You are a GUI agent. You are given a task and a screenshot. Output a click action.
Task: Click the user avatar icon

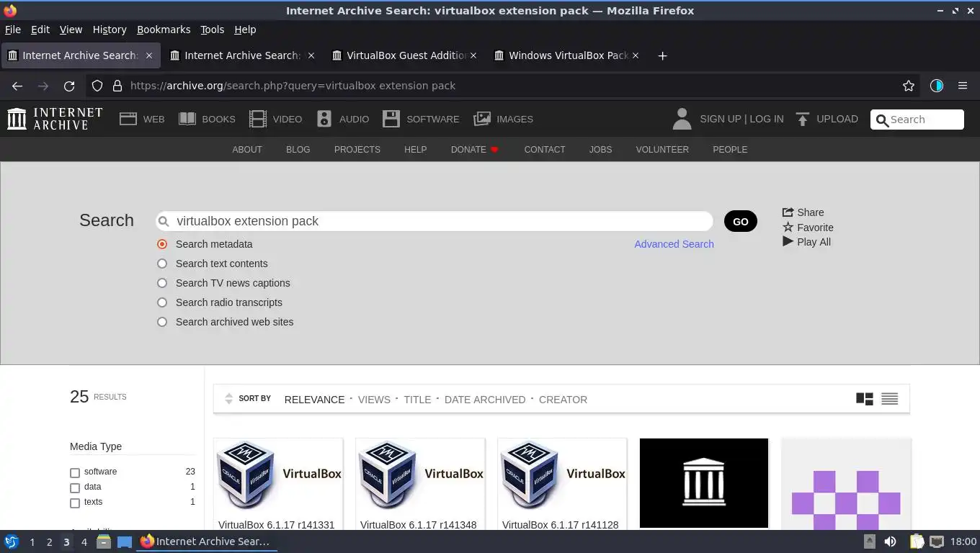click(x=682, y=119)
